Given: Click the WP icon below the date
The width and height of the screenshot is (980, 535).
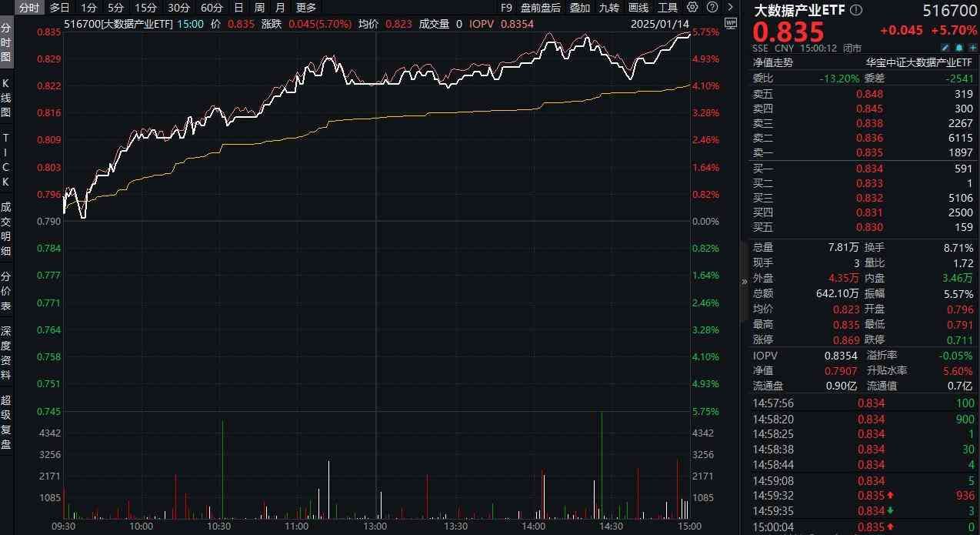Looking at the screenshot, I should 730,22.
